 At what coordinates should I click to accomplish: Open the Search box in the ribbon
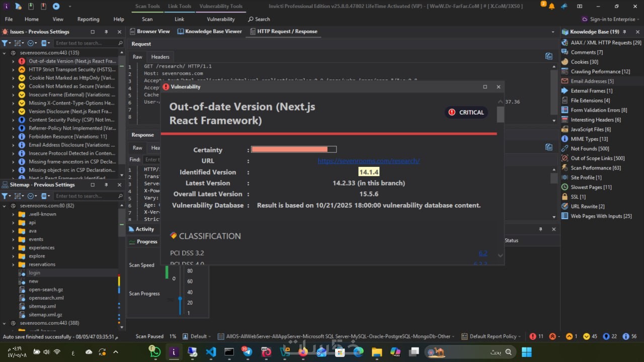(259, 19)
